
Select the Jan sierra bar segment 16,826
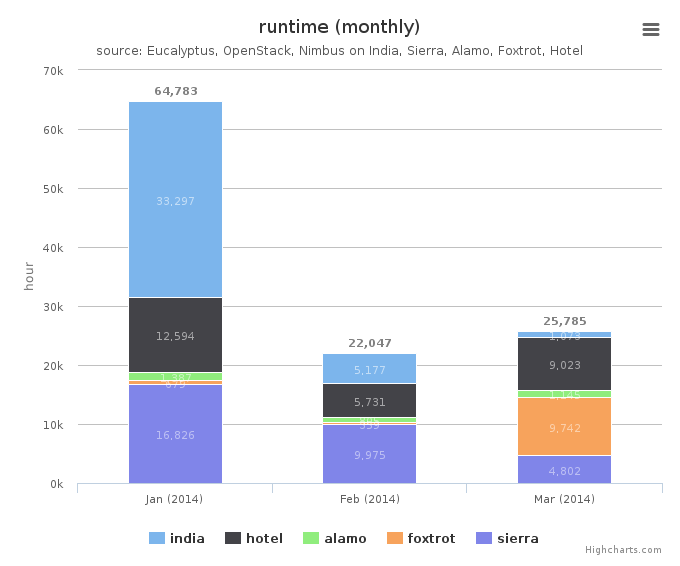tap(176, 434)
